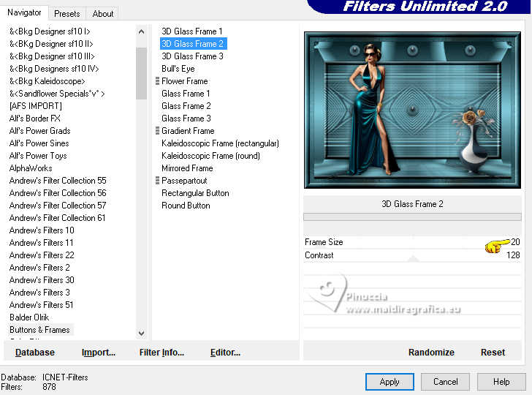The image size is (532, 395).
Task: Select the Gradient Frame filter
Action: pos(188,131)
